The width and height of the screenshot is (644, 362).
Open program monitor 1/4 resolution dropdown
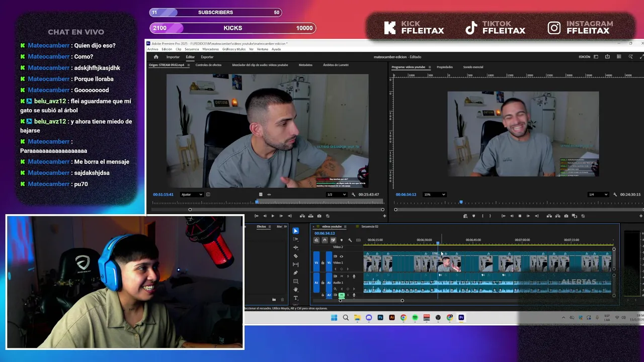(x=598, y=195)
